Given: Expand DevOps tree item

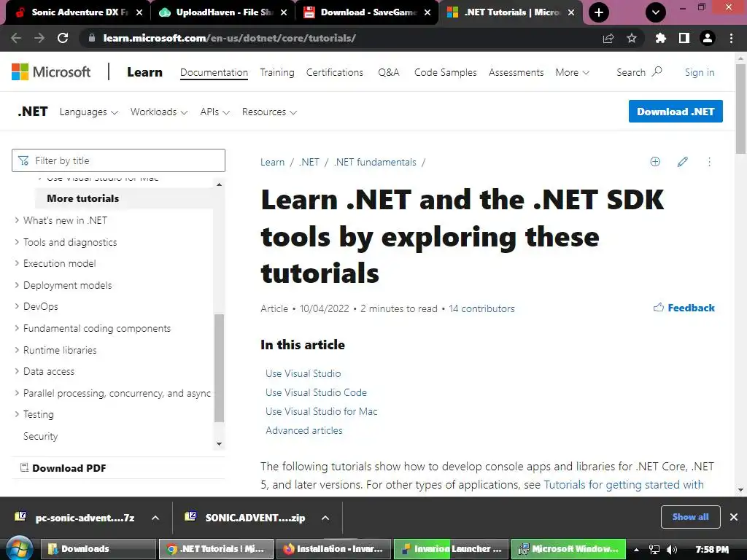Looking at the screenshot, I should click(x=41, y=306).
